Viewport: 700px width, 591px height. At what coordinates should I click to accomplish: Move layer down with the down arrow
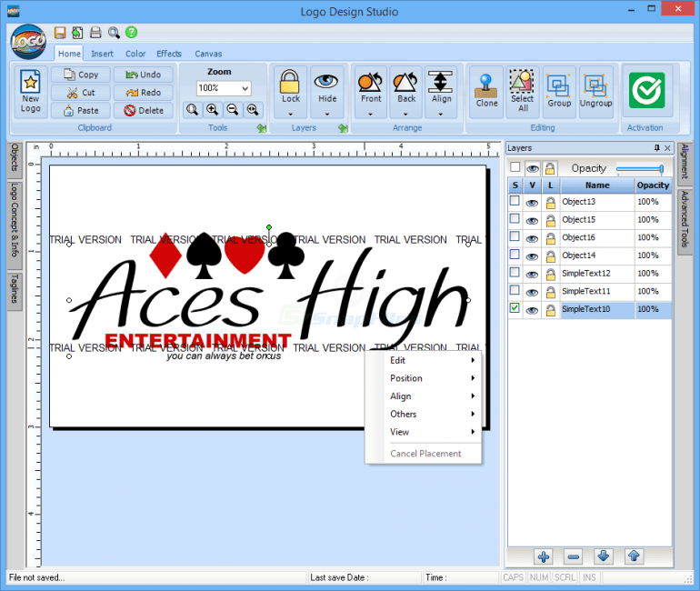604,556
